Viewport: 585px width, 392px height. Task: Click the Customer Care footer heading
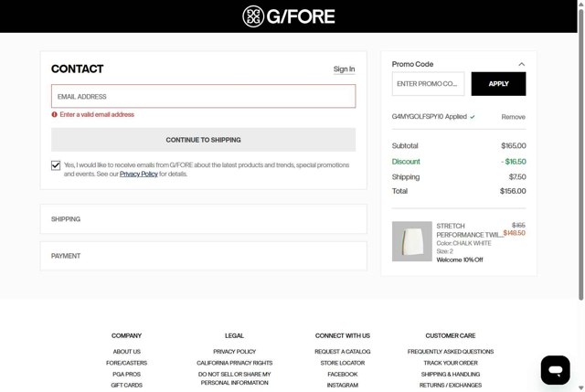[451, 335]
